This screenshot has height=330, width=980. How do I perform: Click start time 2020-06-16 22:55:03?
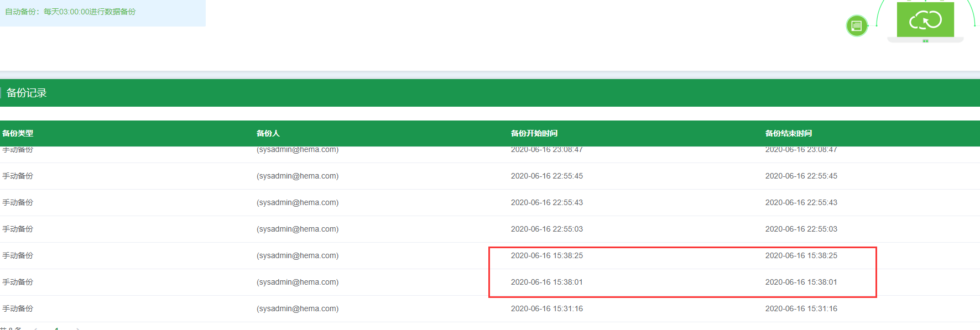pyautogui.click(x=547, y=229)
